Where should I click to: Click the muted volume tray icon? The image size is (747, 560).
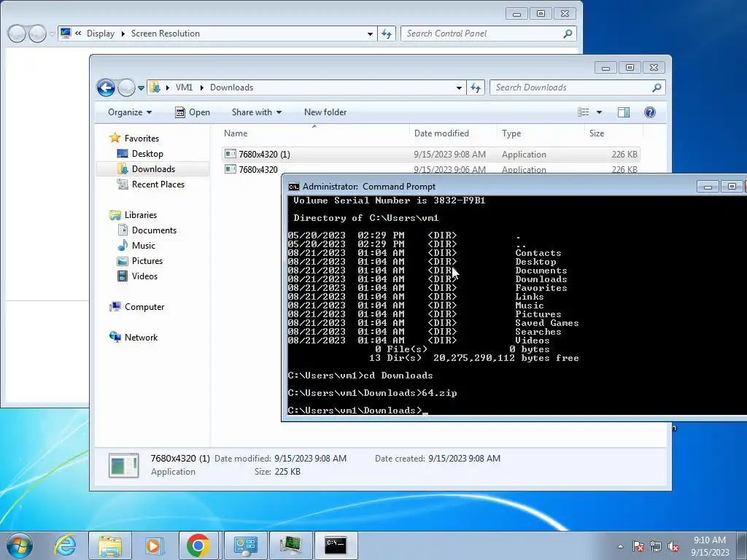coord(673,546)
